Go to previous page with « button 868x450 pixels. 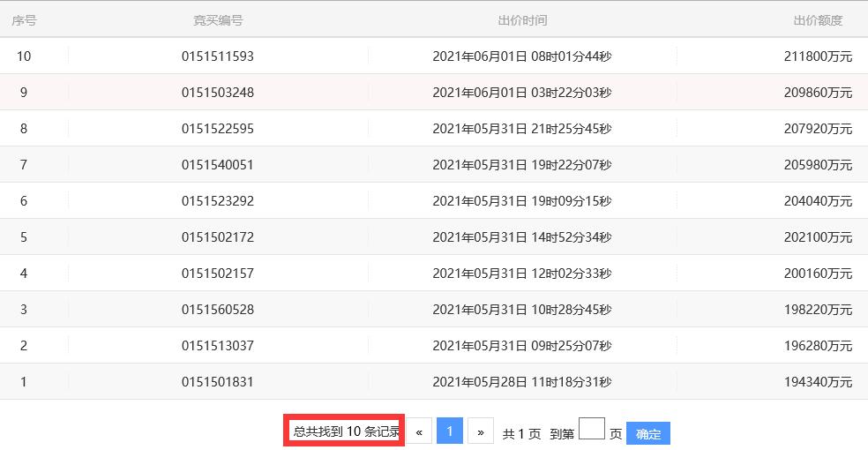coord(419,431)
